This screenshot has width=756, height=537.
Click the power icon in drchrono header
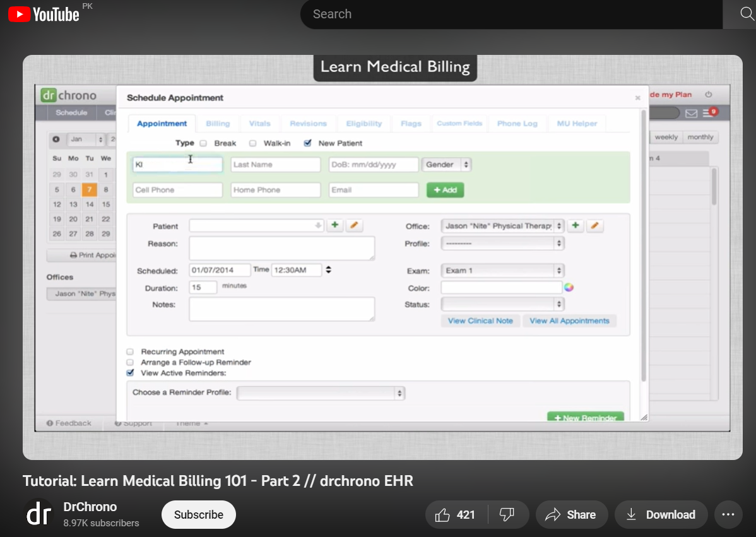[x=708, y=95]
